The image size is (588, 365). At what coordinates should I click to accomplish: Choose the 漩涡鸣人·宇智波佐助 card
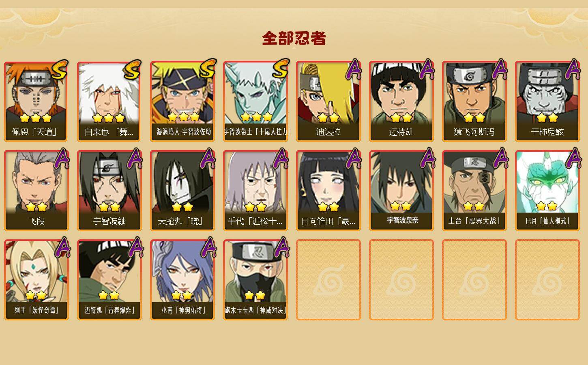point(182,101)
